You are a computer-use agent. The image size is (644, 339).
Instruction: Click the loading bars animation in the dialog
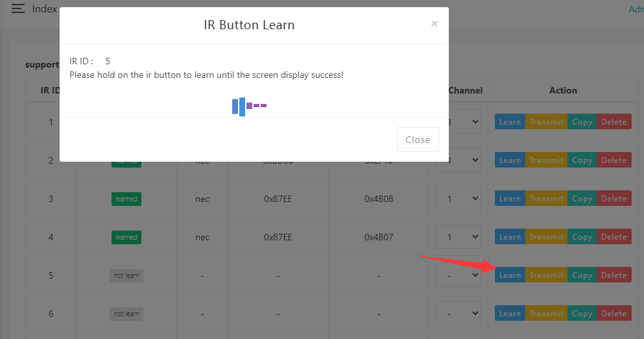click(x=249, y=106)
